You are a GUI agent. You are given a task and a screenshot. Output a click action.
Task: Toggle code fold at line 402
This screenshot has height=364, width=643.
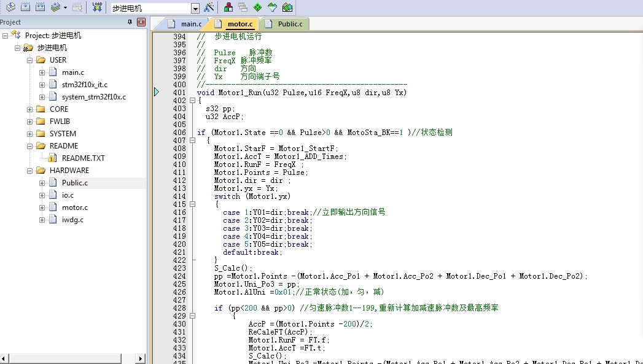coord(192,101)
